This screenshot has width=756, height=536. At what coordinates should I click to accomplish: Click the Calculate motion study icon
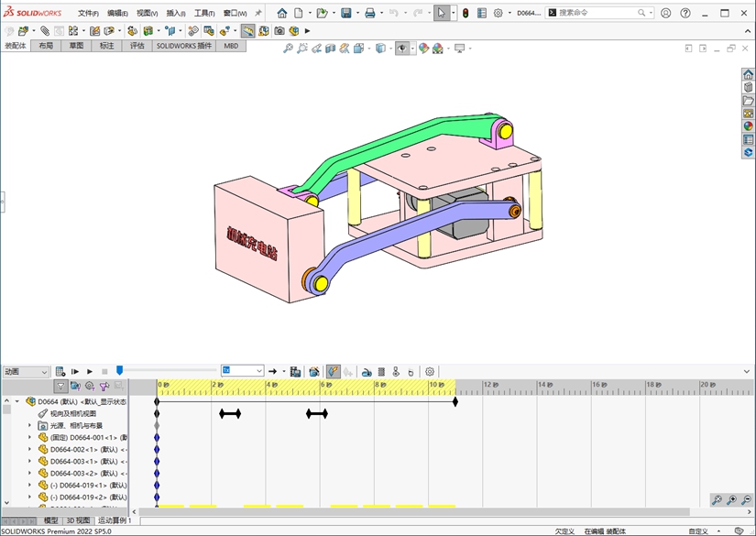(60, 371)
